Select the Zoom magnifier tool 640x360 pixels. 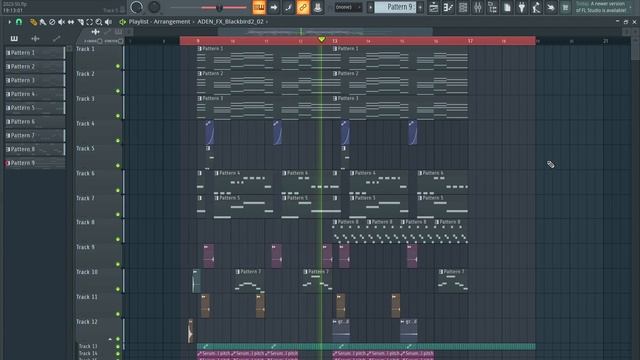(99, 22)
